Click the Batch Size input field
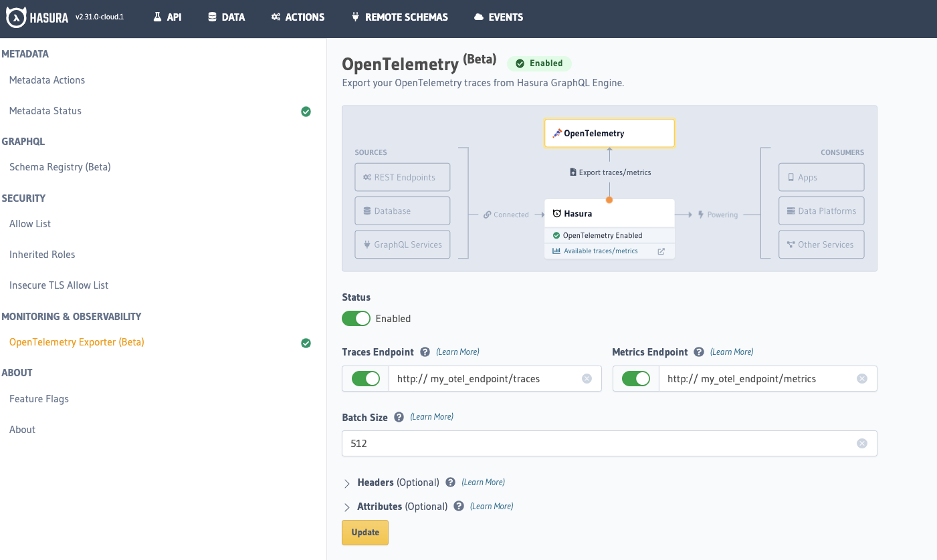Screen dimensions: 937x560 609,444
